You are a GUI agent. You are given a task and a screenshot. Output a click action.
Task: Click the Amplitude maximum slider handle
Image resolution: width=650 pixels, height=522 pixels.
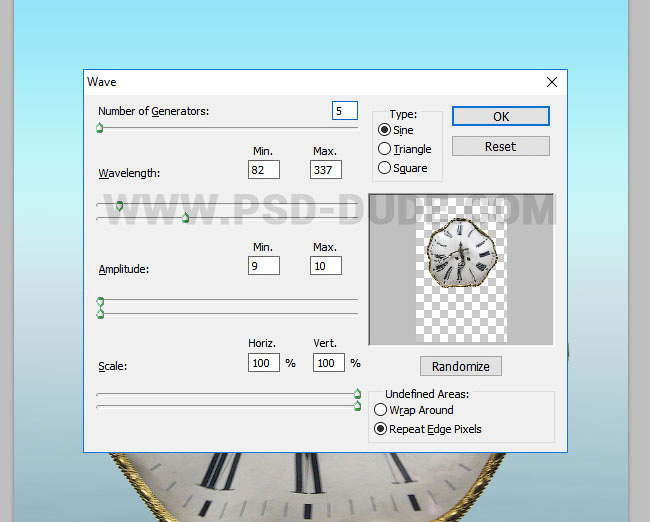pyautogui.click(x=100, y=314)
